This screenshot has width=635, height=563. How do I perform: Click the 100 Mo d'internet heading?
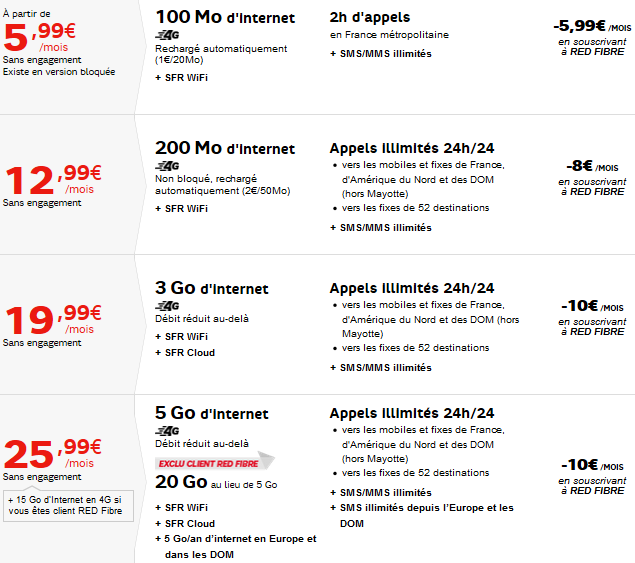[225, 18]
